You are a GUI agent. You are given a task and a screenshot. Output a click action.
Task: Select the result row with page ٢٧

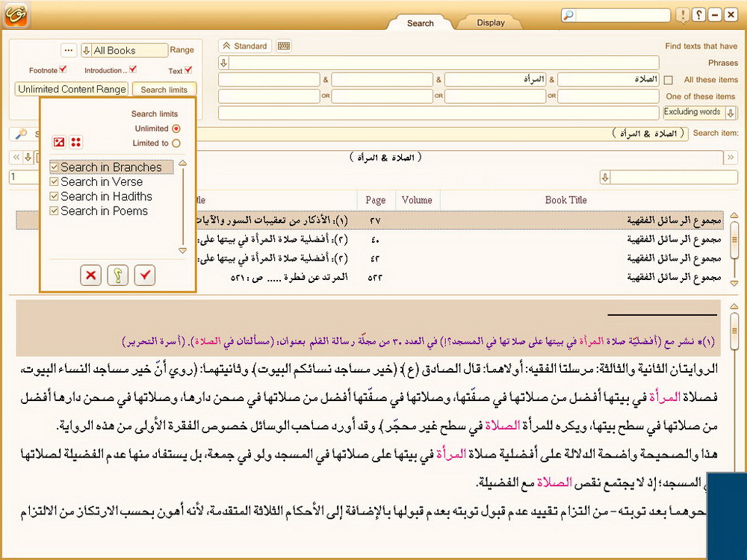(369, 220)
